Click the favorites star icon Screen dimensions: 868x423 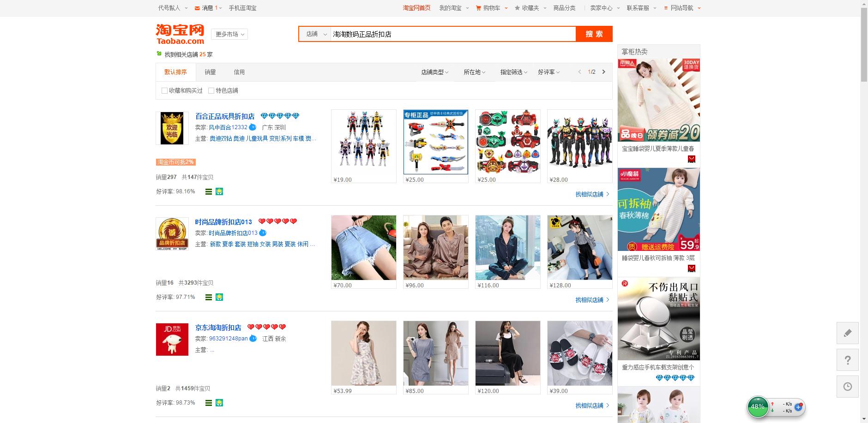click(x=517, y=8)
